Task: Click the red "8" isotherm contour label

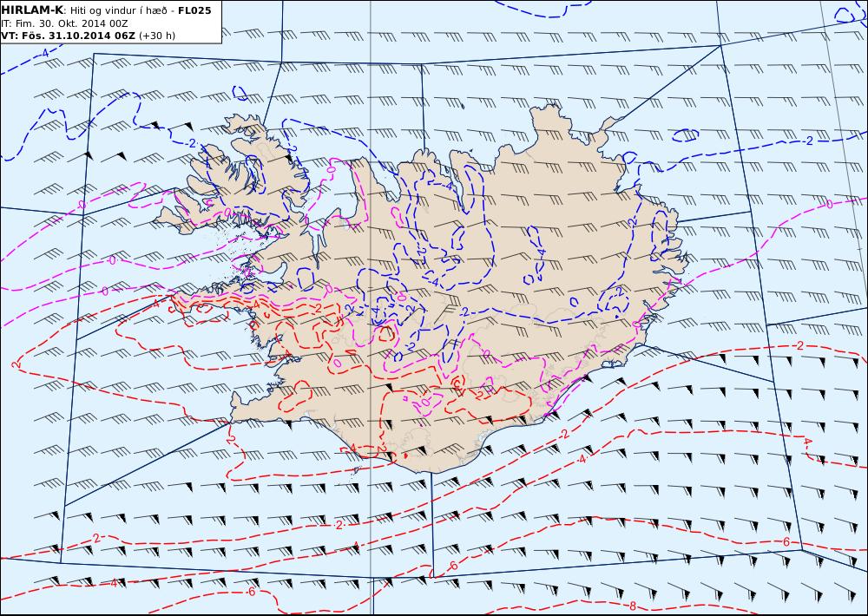Action: tap(632, 605)
